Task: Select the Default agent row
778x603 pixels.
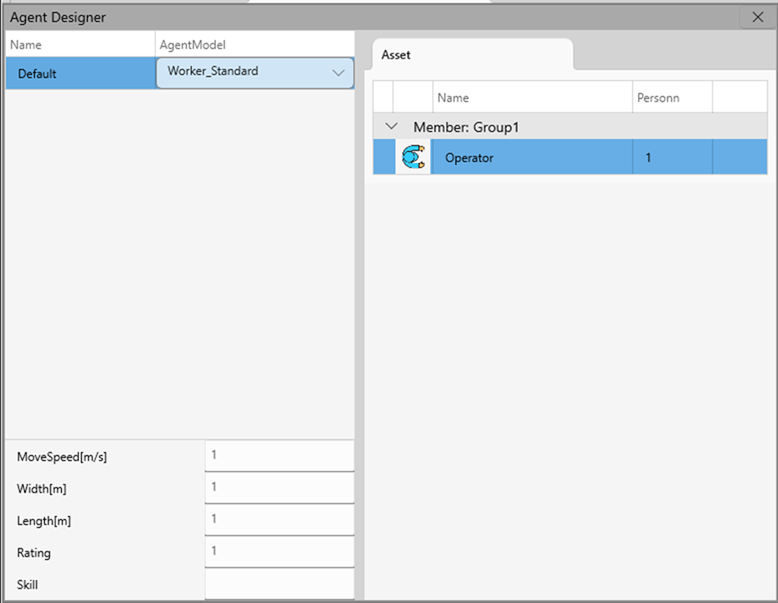Action: (80, 74)
